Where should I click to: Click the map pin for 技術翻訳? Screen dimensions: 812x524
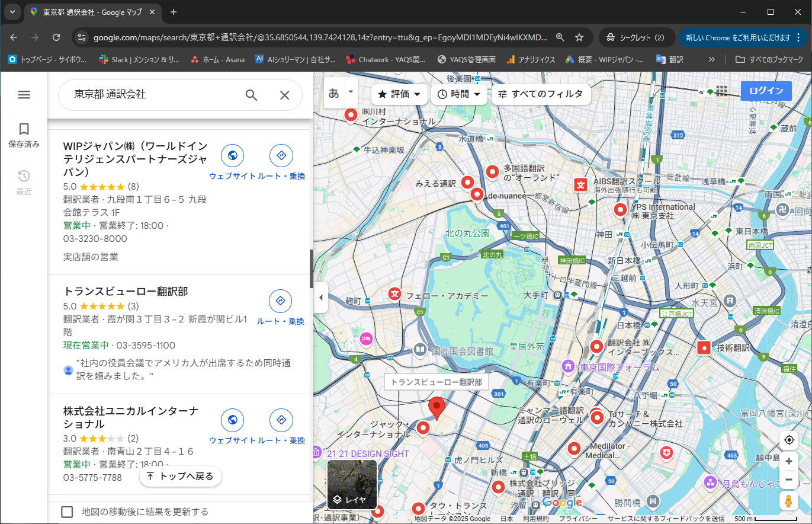tap(704, 348)
